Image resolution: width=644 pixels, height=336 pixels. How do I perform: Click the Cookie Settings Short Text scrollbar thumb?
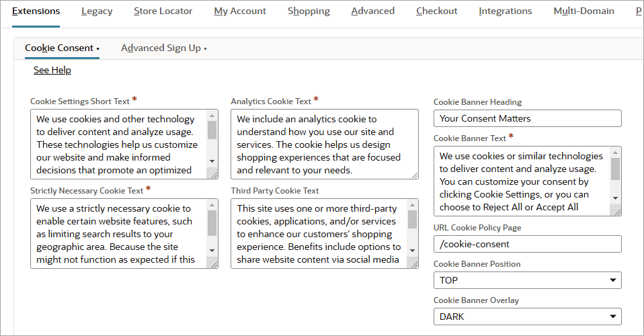(212, 130)
